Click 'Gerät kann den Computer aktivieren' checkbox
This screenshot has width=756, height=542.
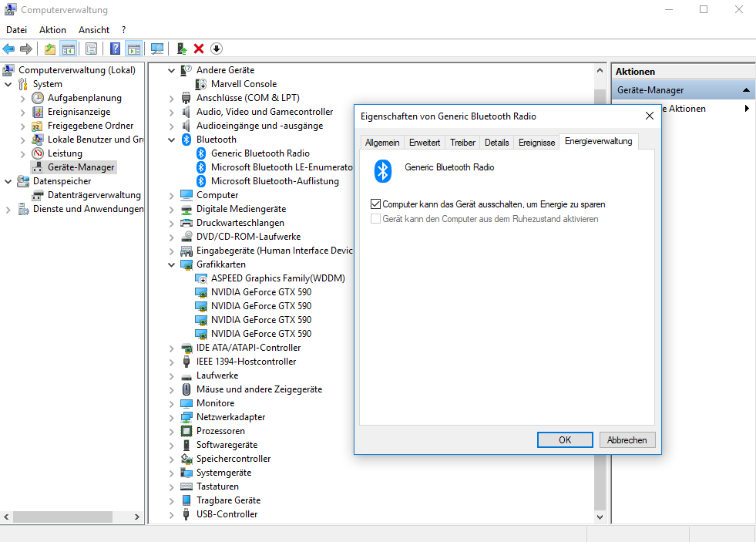(375, 218)
